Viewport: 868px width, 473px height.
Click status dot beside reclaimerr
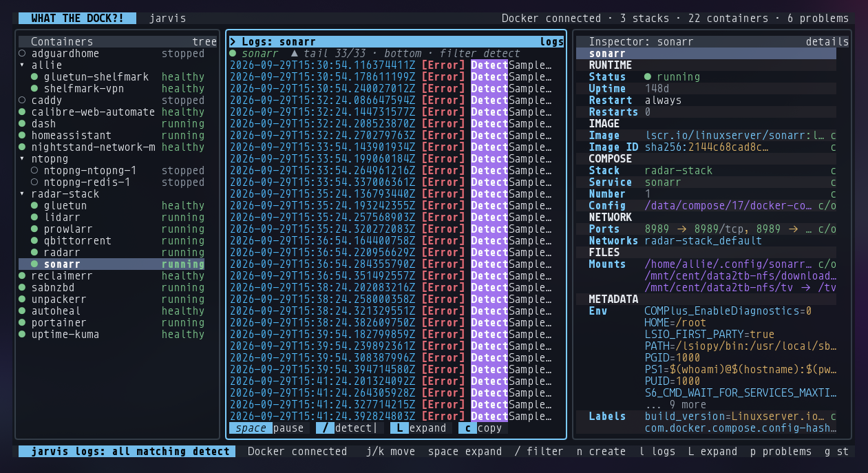22,276
